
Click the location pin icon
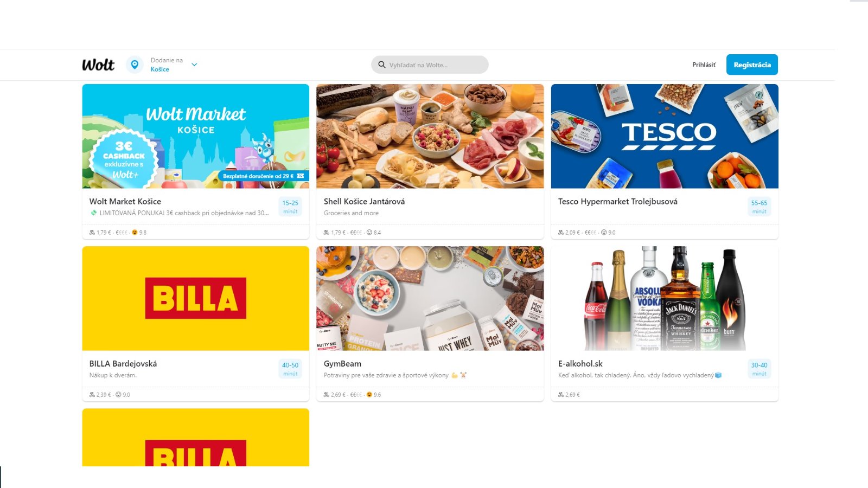pos(135,65)
